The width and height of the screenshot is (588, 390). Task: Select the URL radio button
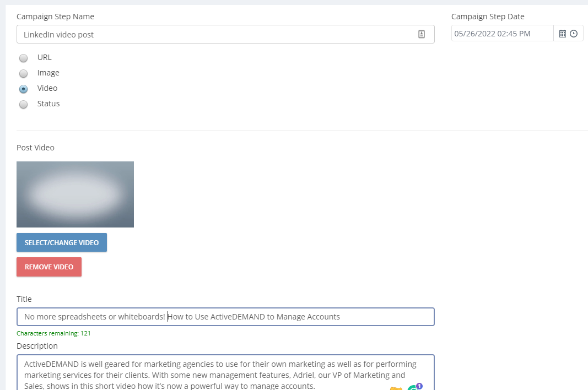(23, 58)
